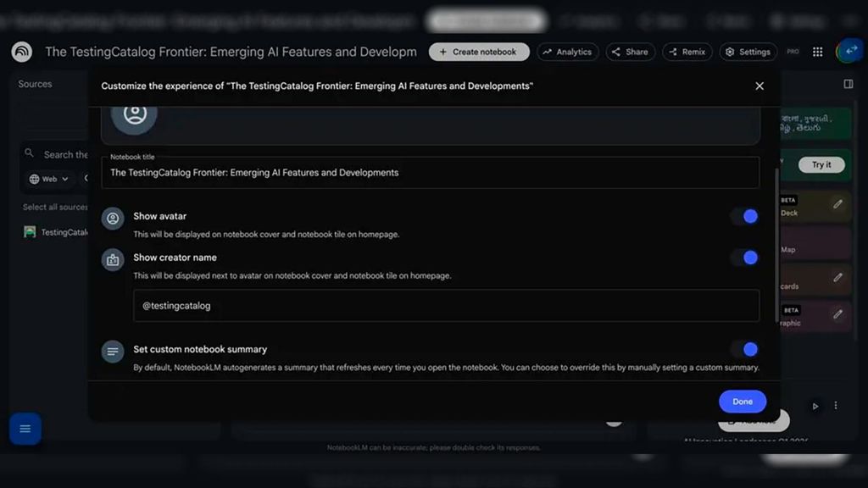Close the customize dialog with X

click(x=759, y=86)
